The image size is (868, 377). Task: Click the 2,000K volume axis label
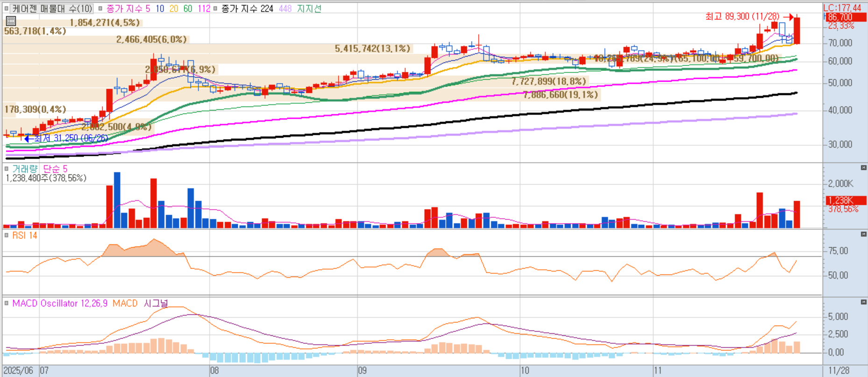click(x=840, y=184)
